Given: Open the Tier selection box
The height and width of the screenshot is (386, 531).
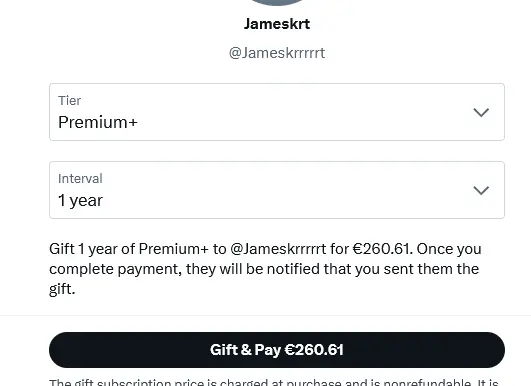Looking at the screenshot, I should [277, 112].
